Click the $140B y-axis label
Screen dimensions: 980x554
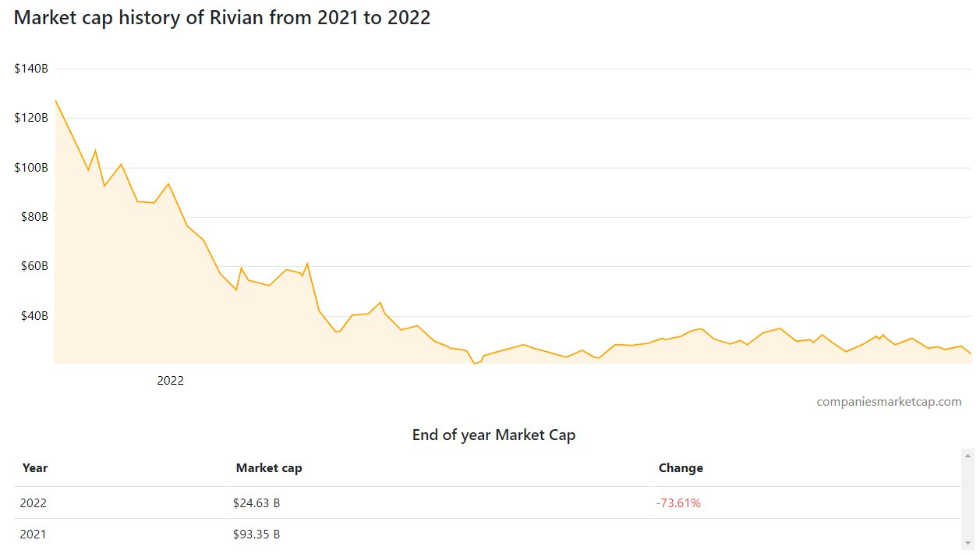31,69
